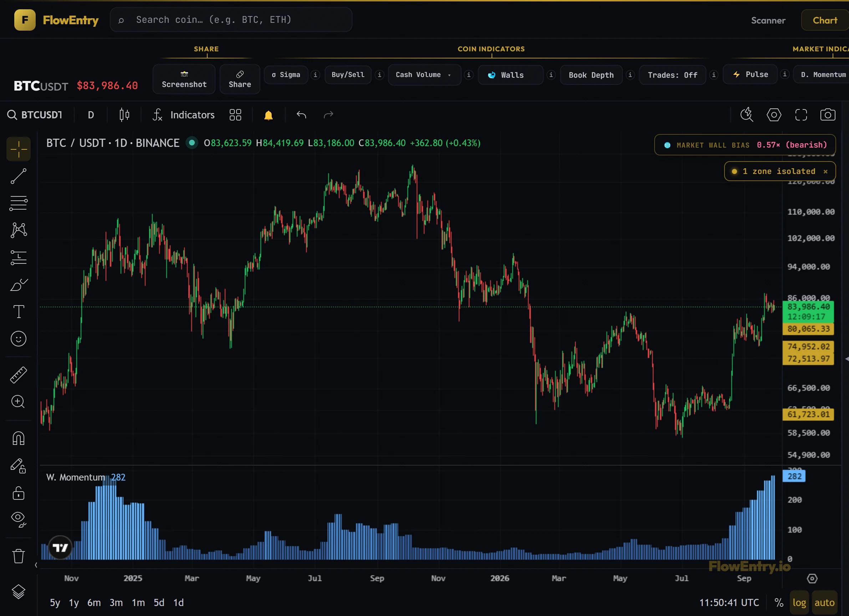The width and height of the screenshot is (849, 616).
Task: Open the Indicators menu
Action: click(184, 115)
